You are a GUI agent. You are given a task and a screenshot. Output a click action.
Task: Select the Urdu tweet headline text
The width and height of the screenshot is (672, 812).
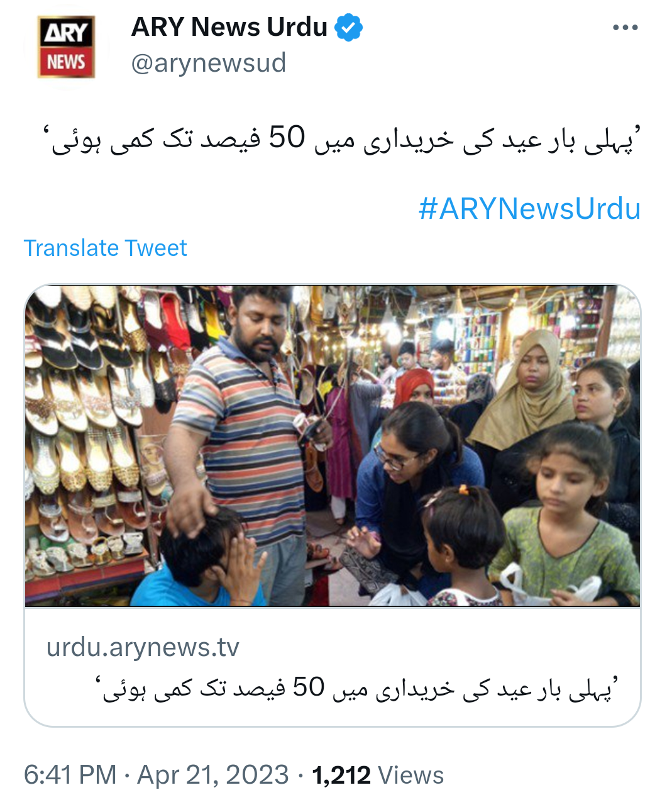tap(342, 138)
